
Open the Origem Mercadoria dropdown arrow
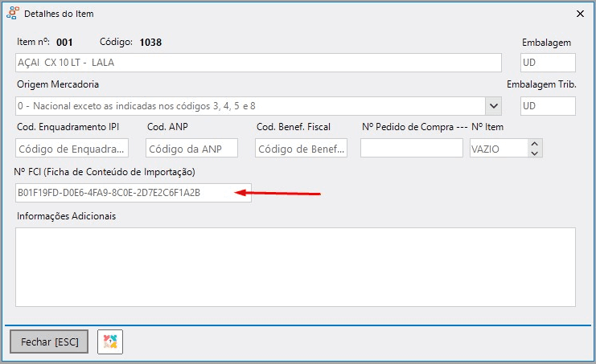(493, 106)
